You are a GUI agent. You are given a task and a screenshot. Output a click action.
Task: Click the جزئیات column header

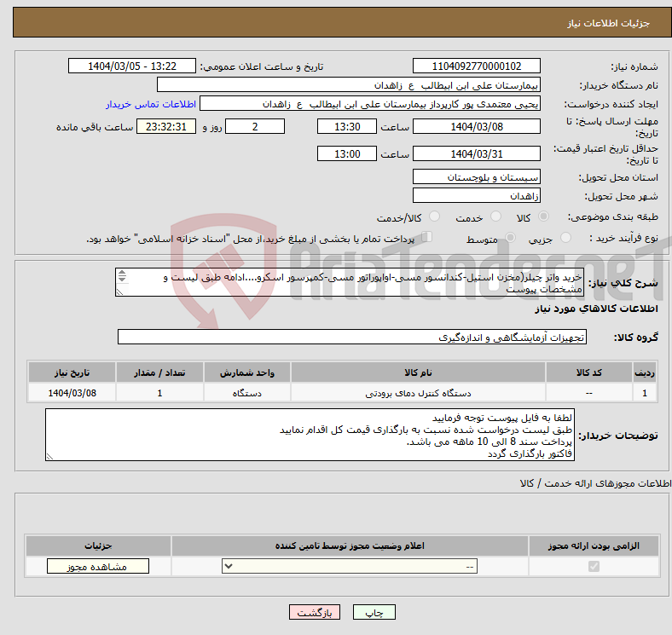pos(98,546)
